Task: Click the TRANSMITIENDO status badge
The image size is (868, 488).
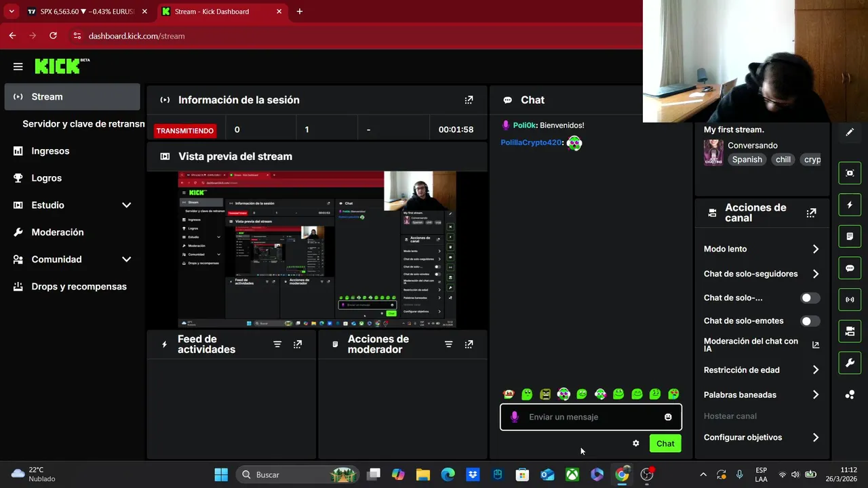Action: [x=185, y=130]
